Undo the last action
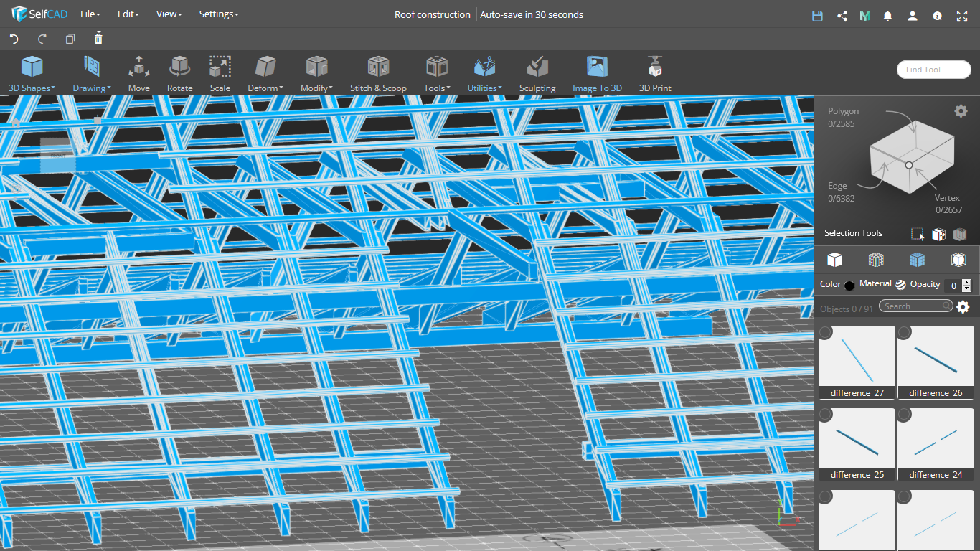The height and width of the screenshot is (551, 980). (14, 39)
